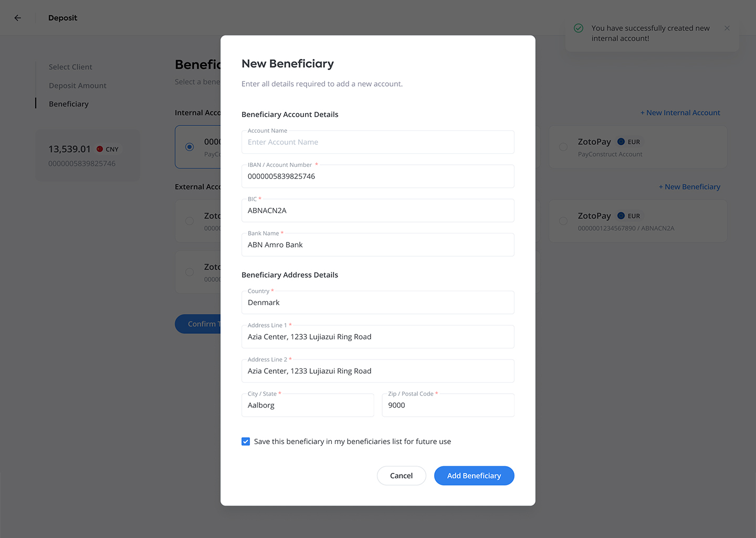Click EUR flag icon on internal ZotoPay account
Image resolution: width=756 pixels, height=538 pixels.
[621, 142]
